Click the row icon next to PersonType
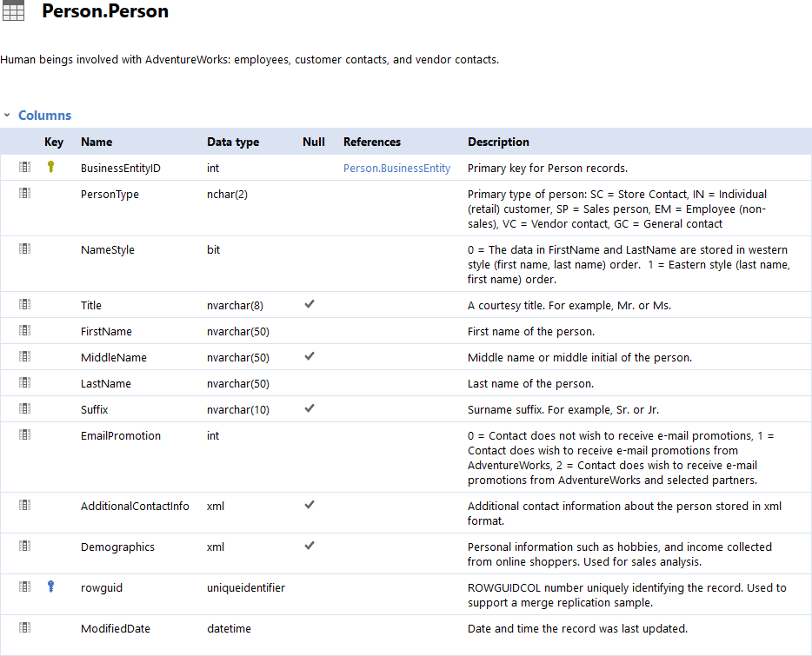Viewport: 812px width, 656px height. [24, 192]
